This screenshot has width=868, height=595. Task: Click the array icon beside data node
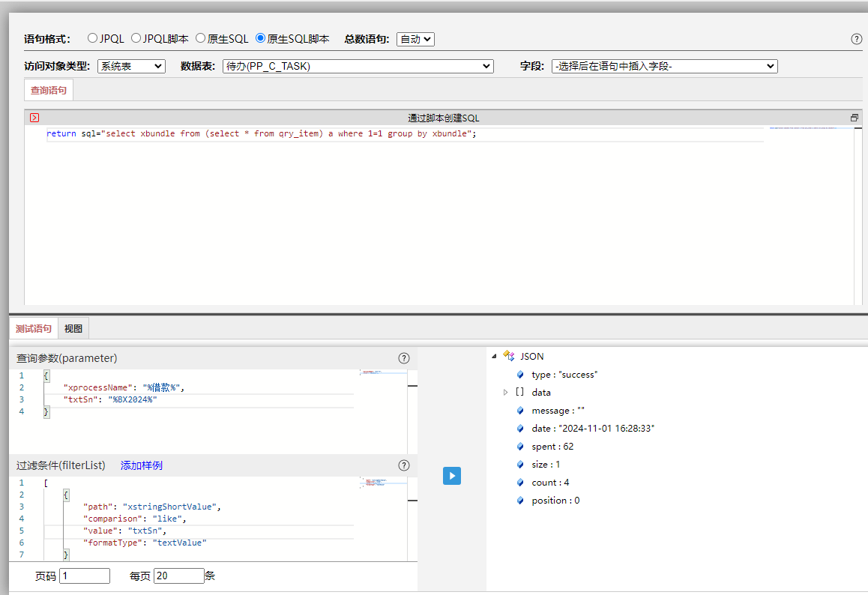tap(519, 392)
